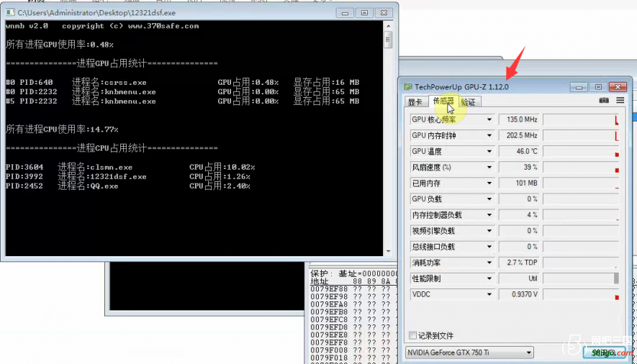637x364 pixels.
Task: Open NVIDIA GeForce GTX 750 Ti selector
Action: pos(469,352)
